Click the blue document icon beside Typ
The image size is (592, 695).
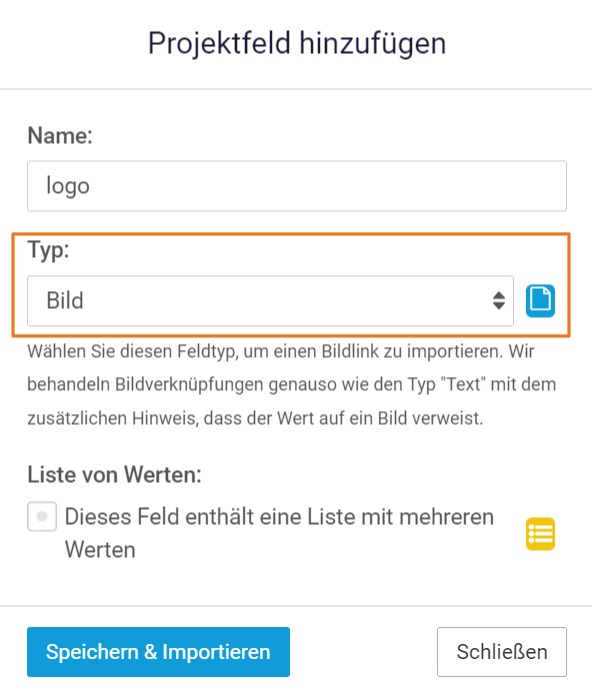coord(540,301)
